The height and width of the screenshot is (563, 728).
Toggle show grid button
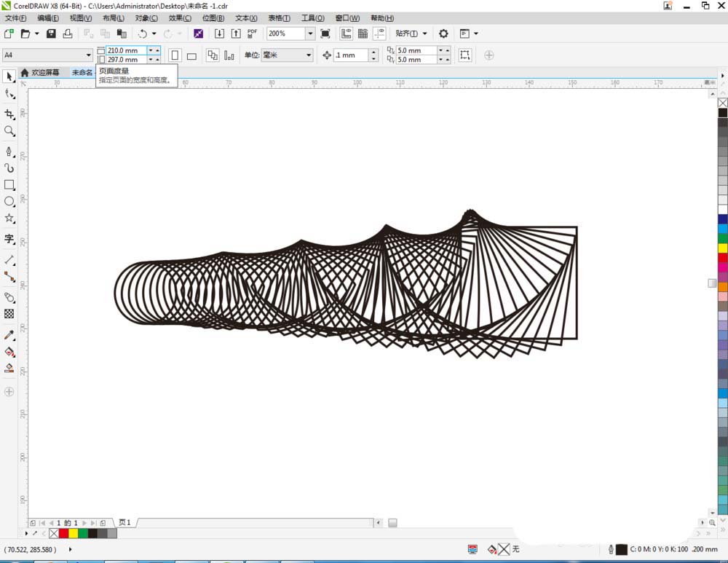(x=363, y=34)
